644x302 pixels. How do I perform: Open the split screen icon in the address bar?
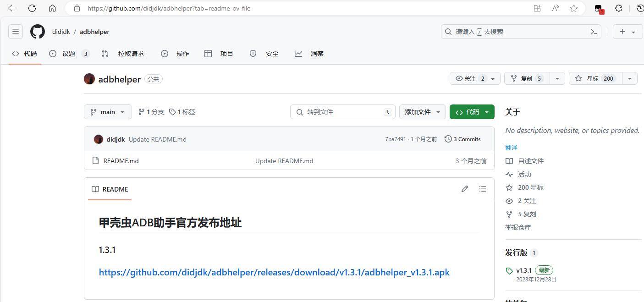(537, 8)
